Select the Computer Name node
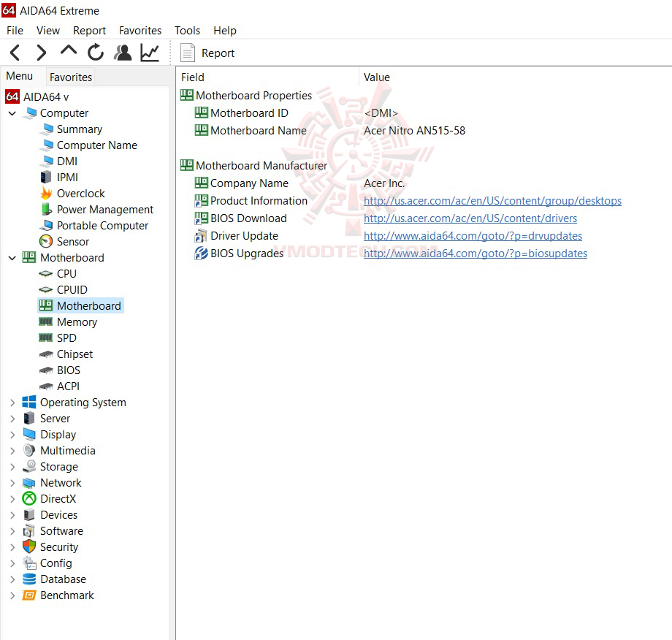672x640 pixels. click(x=97, y=145)
